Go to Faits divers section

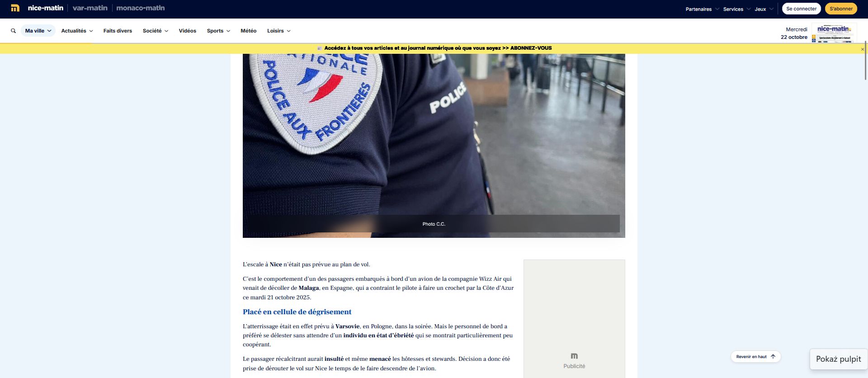(x=118, y=31)
